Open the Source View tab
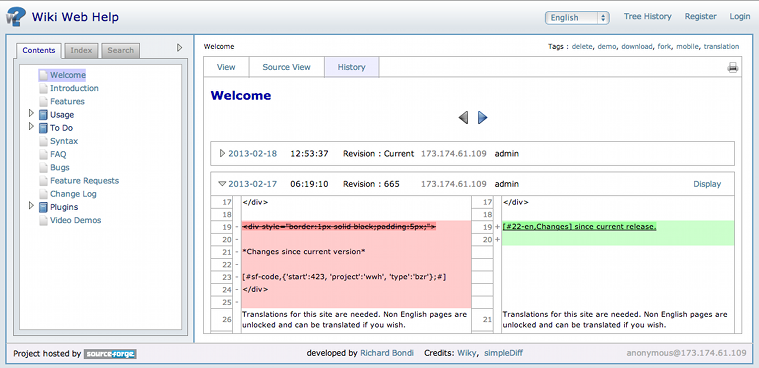This screenshot has height=368, width=759. (x=287, y=67)
